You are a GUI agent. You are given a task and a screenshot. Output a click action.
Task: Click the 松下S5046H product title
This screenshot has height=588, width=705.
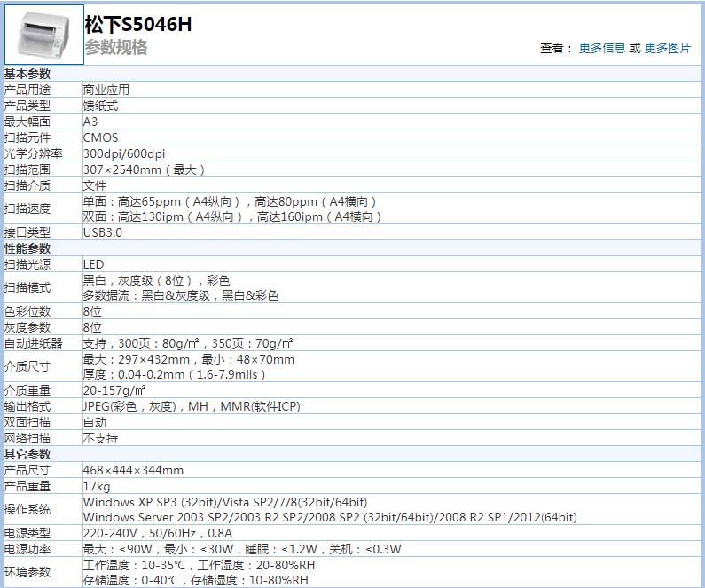coord(138,24)
